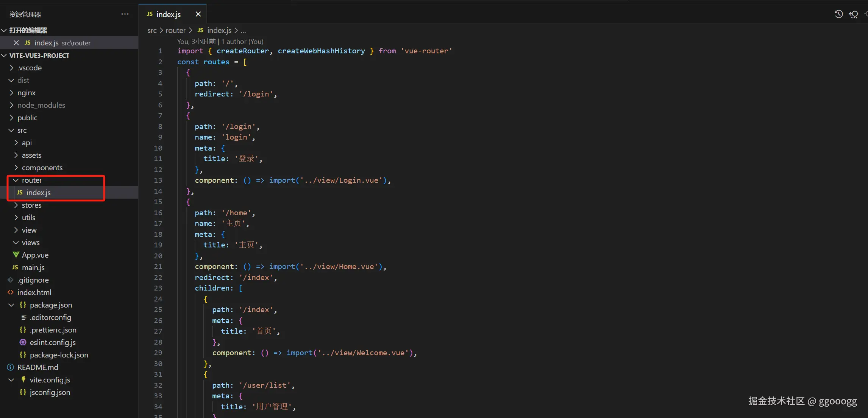The width and height of the screenshot is (868, 418).
Task: Click the Vite lightning icon for vite.config.js
Action: pyautogui.click(x=23, y=380)
